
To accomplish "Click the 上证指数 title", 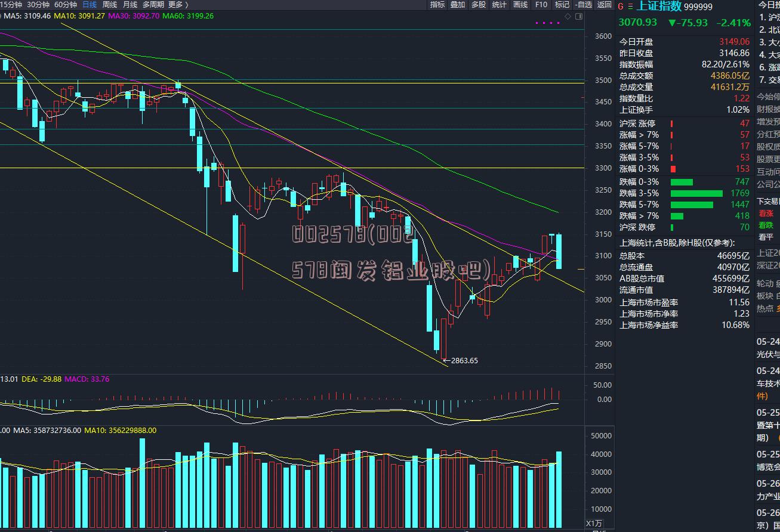I will [659, 7].
